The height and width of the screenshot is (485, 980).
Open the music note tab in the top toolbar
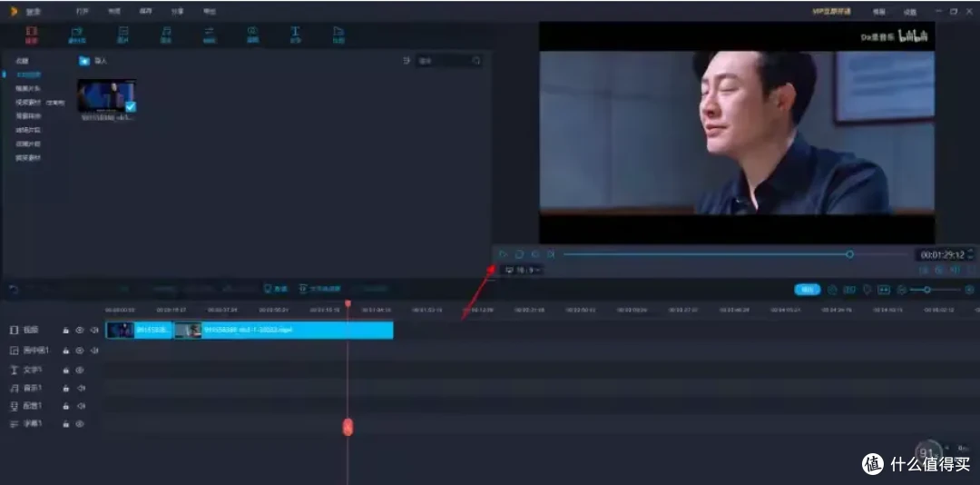point(166,35)
